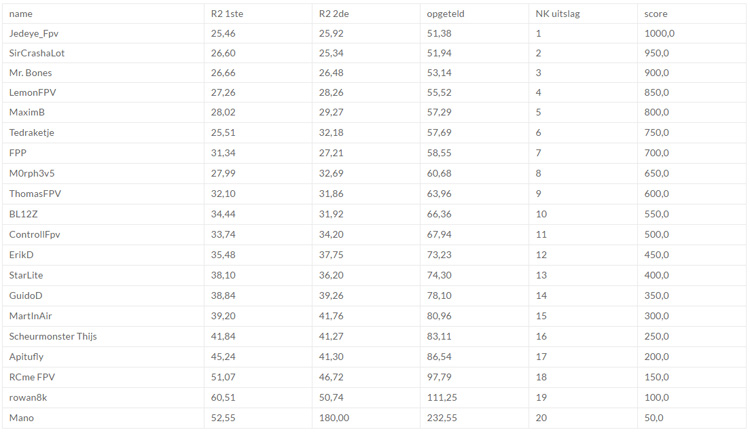Select the Scheurmonster Thijs name cell
Screen dimensions: 750x432
53,336
